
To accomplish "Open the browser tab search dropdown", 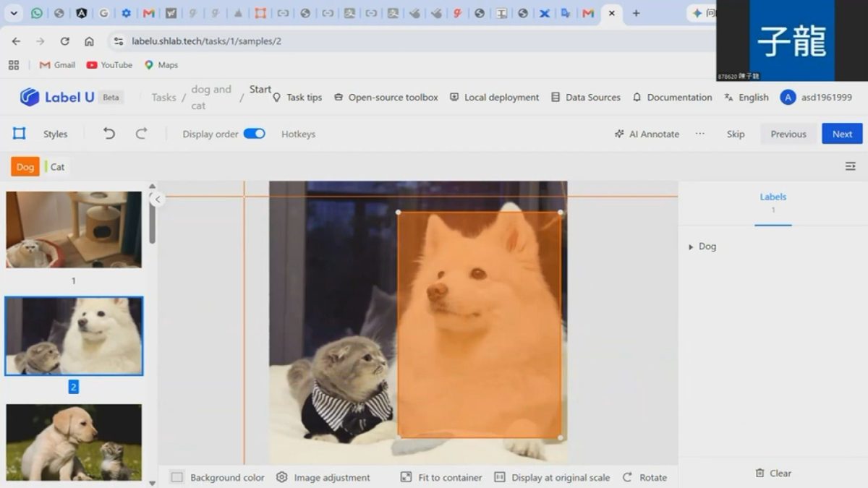I will pos(14,13).
